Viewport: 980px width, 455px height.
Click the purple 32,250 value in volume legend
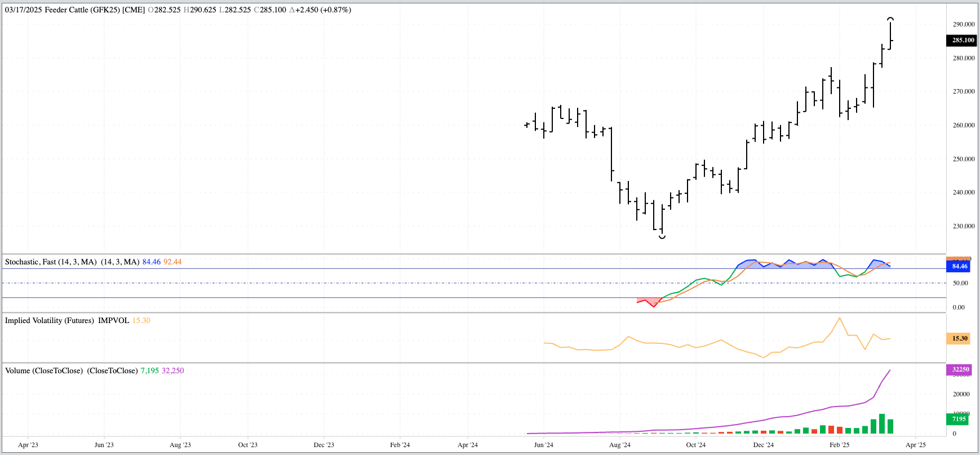tap(173, 370)
